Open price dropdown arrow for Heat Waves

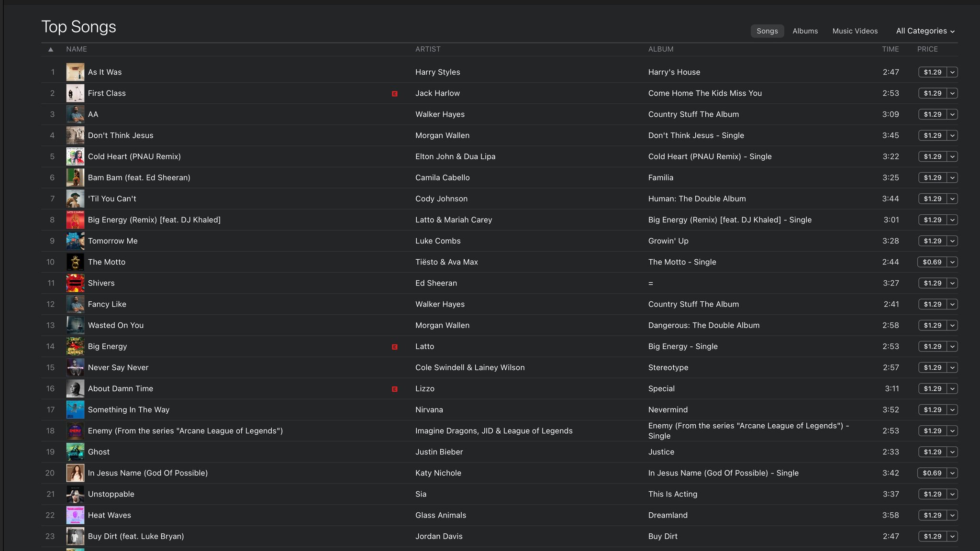tap(952, 515)
